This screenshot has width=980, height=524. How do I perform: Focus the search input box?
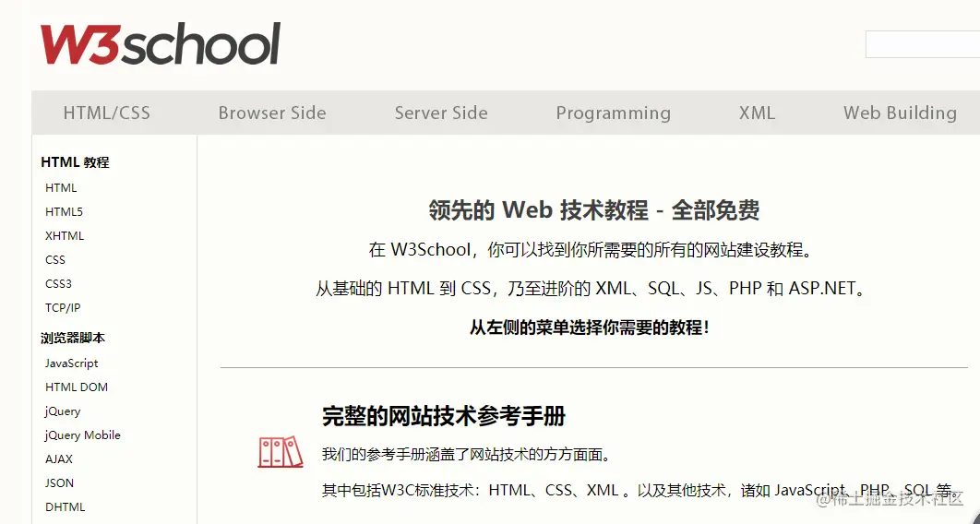(923, 44)
